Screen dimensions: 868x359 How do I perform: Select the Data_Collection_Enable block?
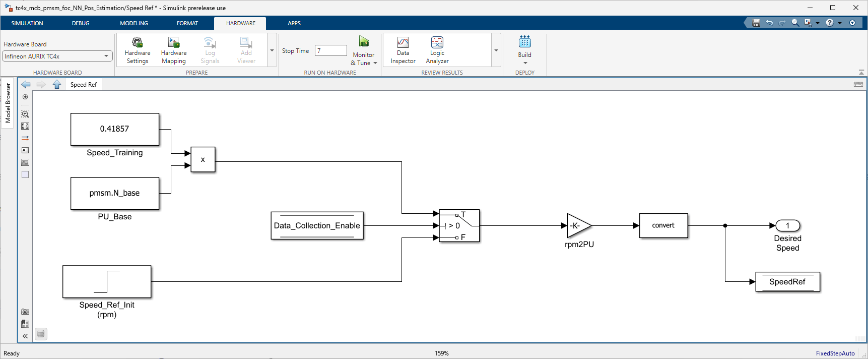[x=317, y=225]
